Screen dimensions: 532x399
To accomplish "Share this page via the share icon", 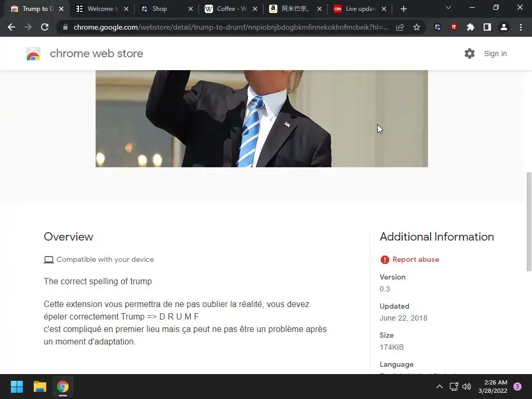I will pyautogui.click(x=400, y=27).
